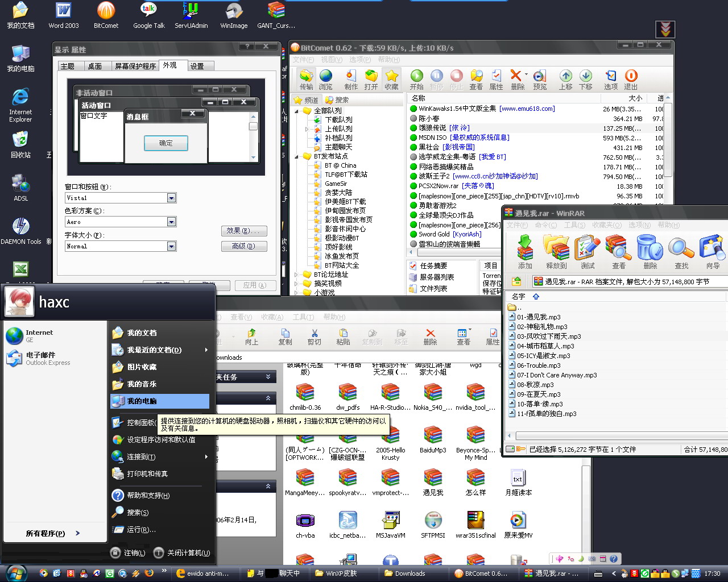Click 剪切 scissors icon in Downloads window
728x582 pixels.
coord(315,337)
